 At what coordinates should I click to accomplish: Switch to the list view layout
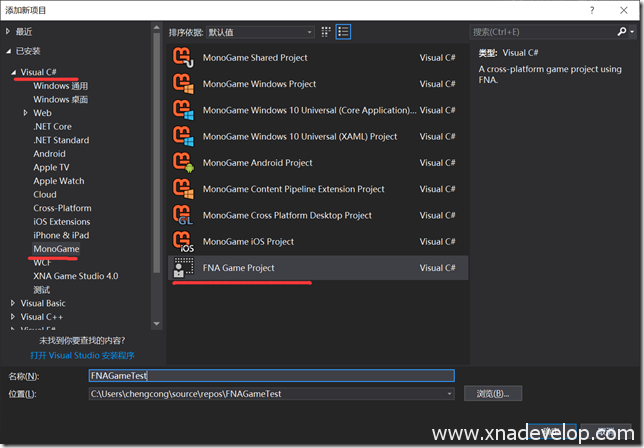[344, 32]
